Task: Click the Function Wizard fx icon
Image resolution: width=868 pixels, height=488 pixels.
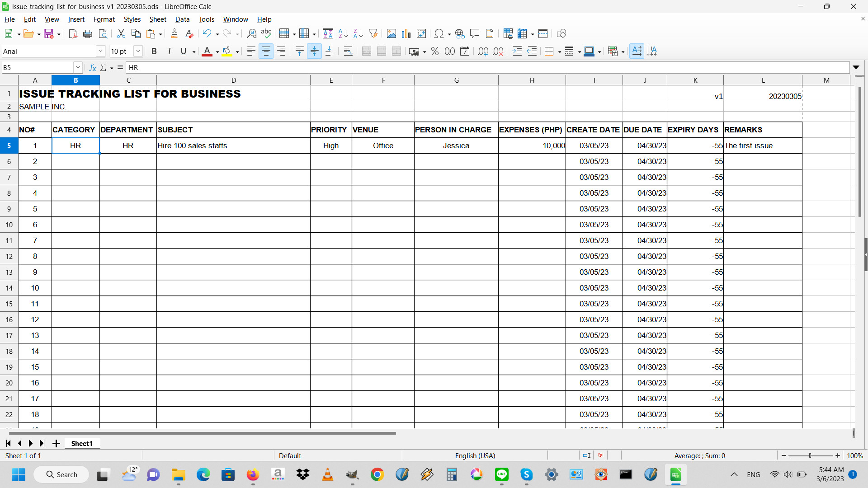Action: click(92, 67)
